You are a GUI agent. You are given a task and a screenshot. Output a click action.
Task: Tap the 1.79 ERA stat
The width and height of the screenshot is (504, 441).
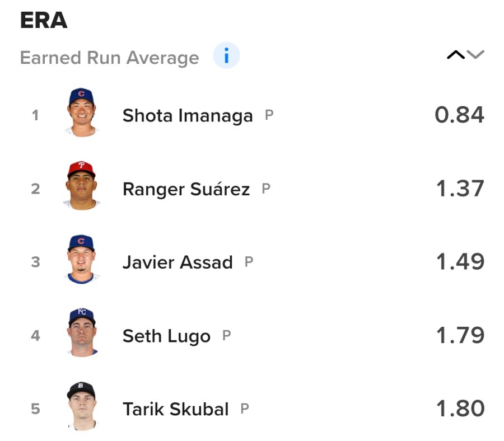pyautogui.click(x=460, y=335)
